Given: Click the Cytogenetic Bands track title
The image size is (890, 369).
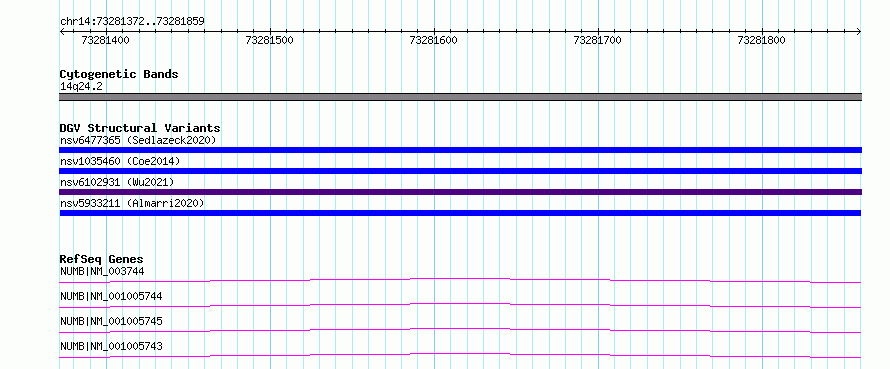Looking at the screenshot, I should tap(119, 74).
